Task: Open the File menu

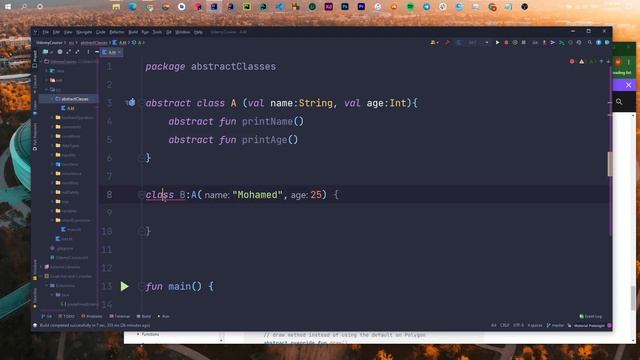Action: [45, 32]
